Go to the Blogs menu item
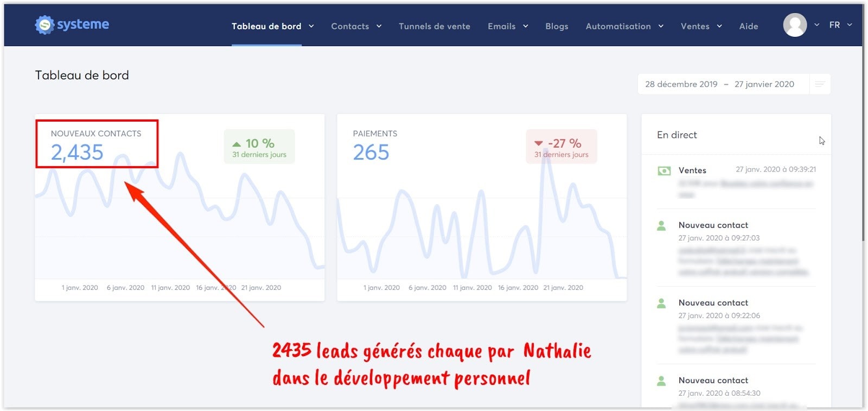 557,26
